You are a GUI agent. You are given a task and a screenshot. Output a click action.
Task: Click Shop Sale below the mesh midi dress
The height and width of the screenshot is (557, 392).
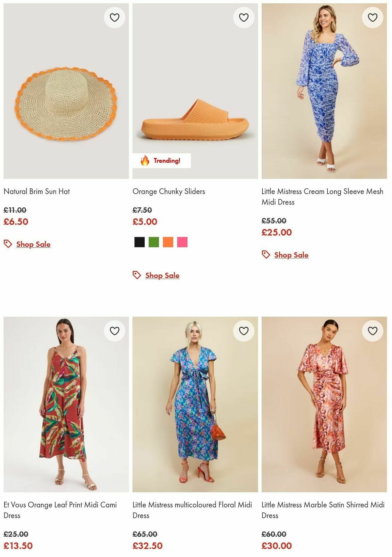click(x=291, y=255)
